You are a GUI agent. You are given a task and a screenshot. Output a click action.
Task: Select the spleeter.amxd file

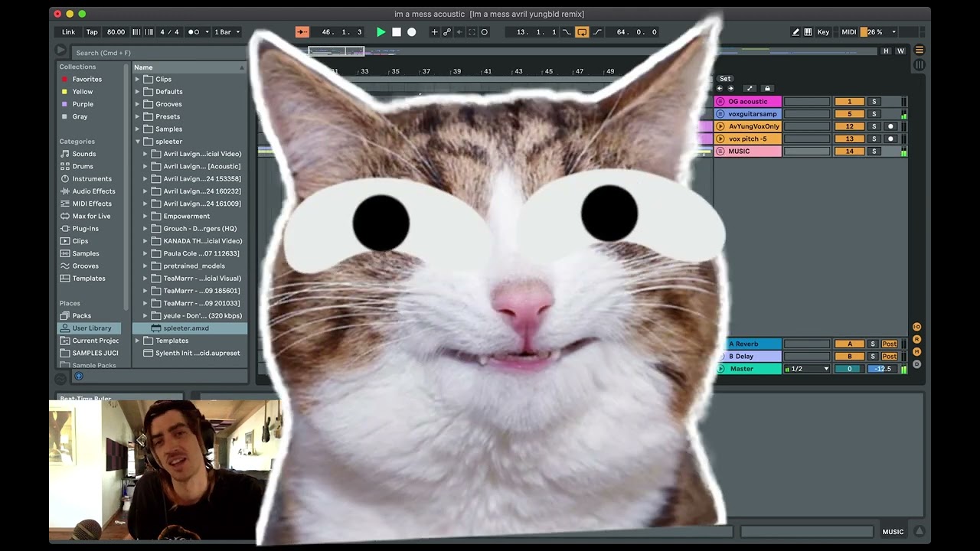click(x=189, y=328)
